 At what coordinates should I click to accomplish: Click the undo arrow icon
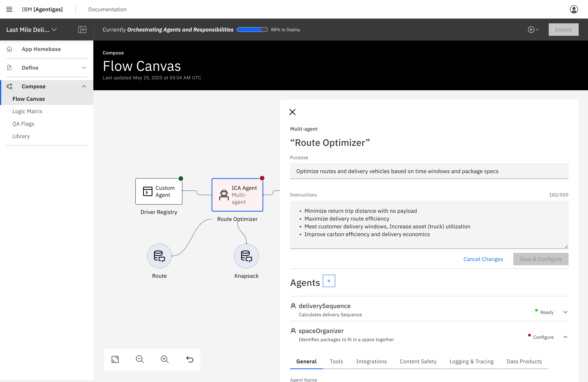pos(190,359)
